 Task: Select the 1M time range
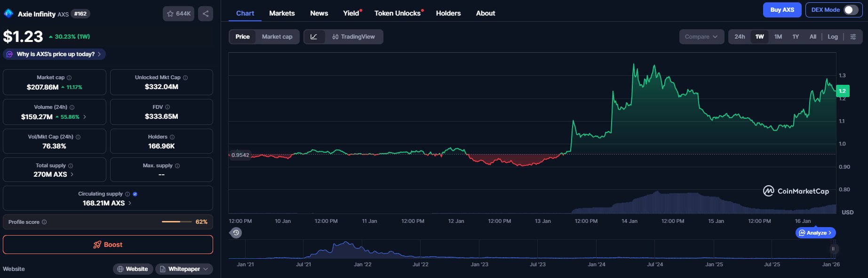coord(778,37)
